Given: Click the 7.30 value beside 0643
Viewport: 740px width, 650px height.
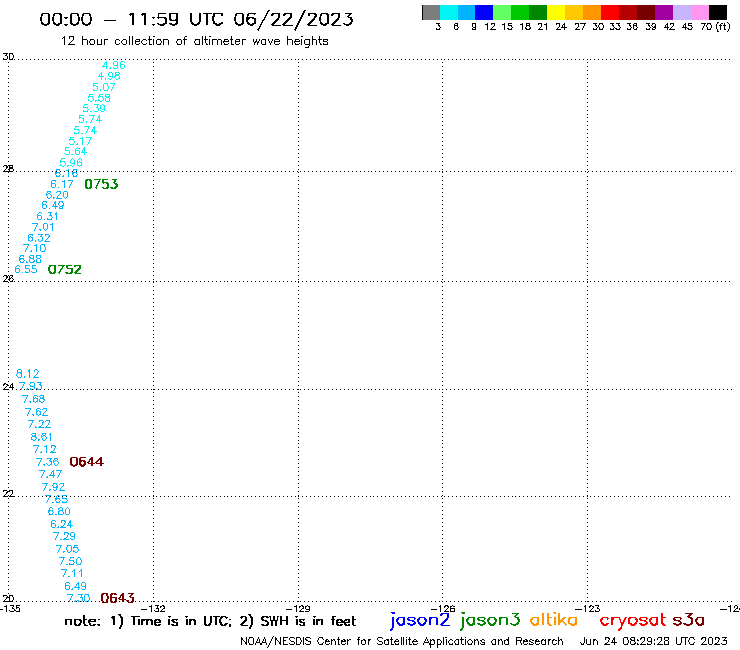Looking at the screenshot, I should pos(78,598).
